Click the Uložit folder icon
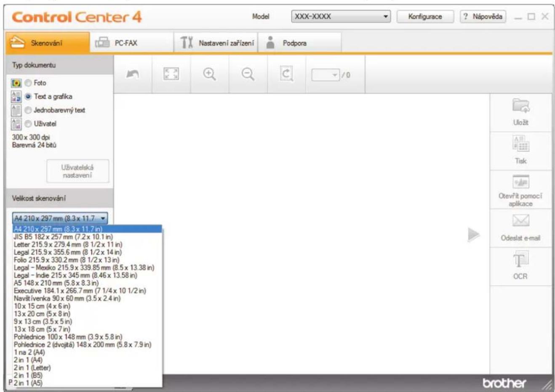The height and width of the screenshot is (392, 555). click(520, 106)
